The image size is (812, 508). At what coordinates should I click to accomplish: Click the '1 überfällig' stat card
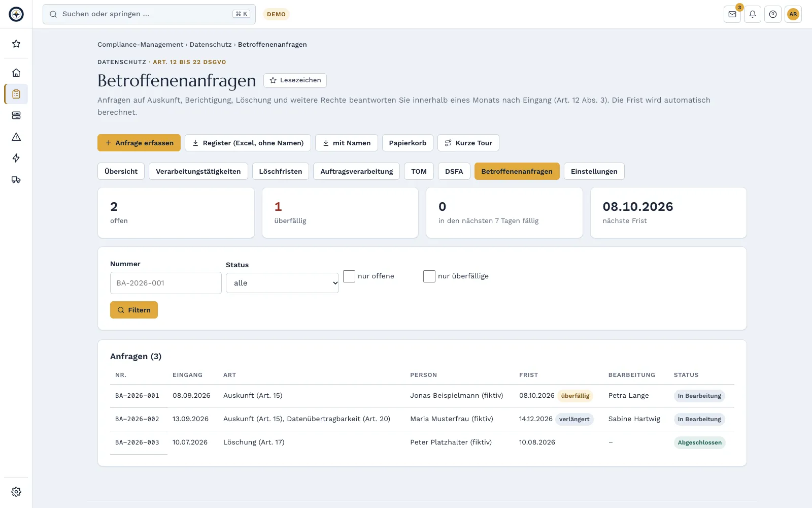click(x=340, y=212)
